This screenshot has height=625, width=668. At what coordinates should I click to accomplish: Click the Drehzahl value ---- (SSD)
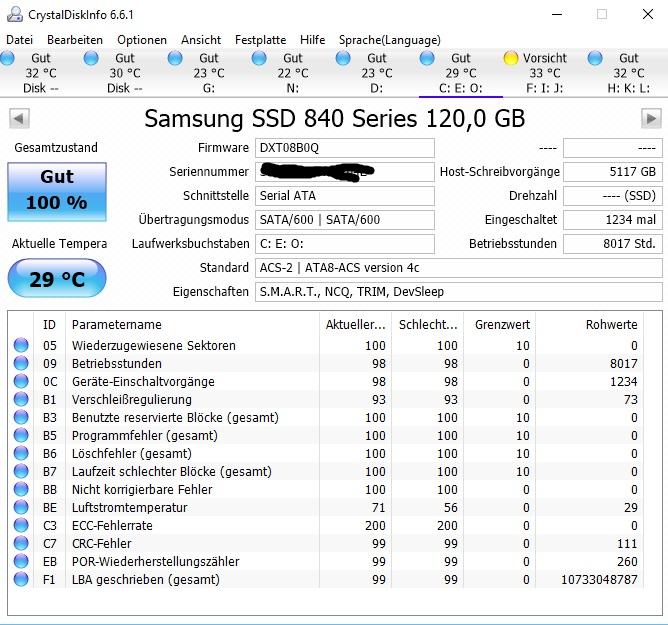613,196
